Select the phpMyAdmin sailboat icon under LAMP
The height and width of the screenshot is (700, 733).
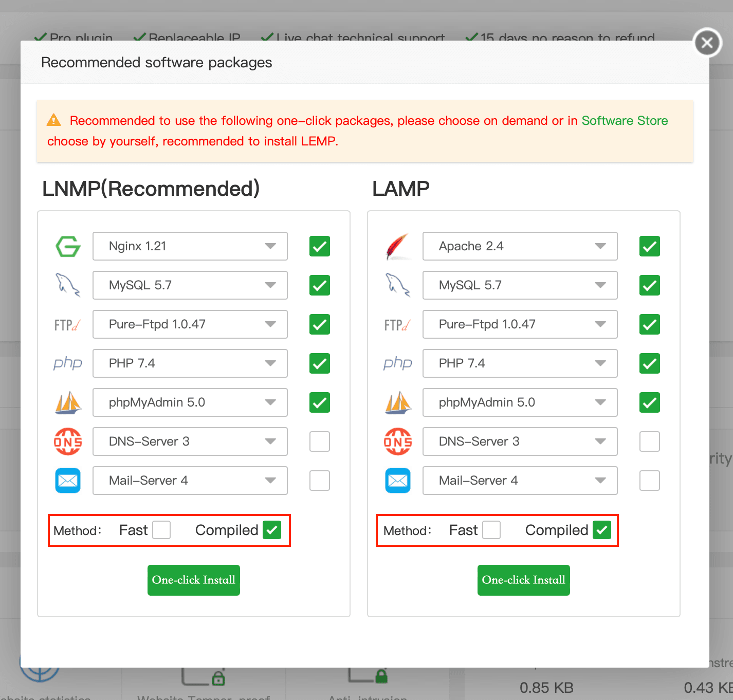(397, 402)
